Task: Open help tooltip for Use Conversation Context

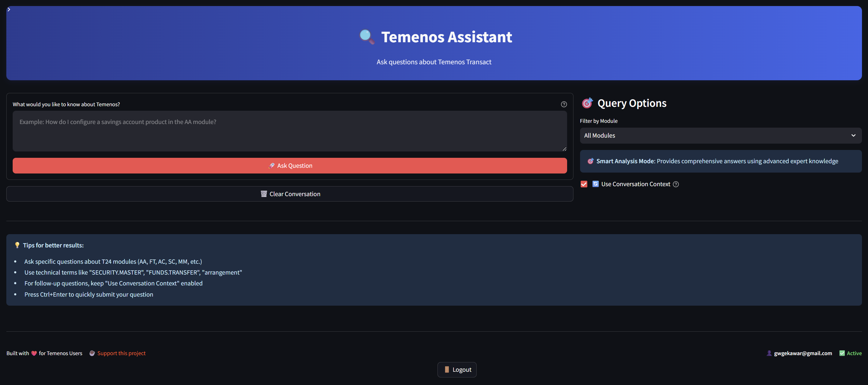Action: coord(676,184)
